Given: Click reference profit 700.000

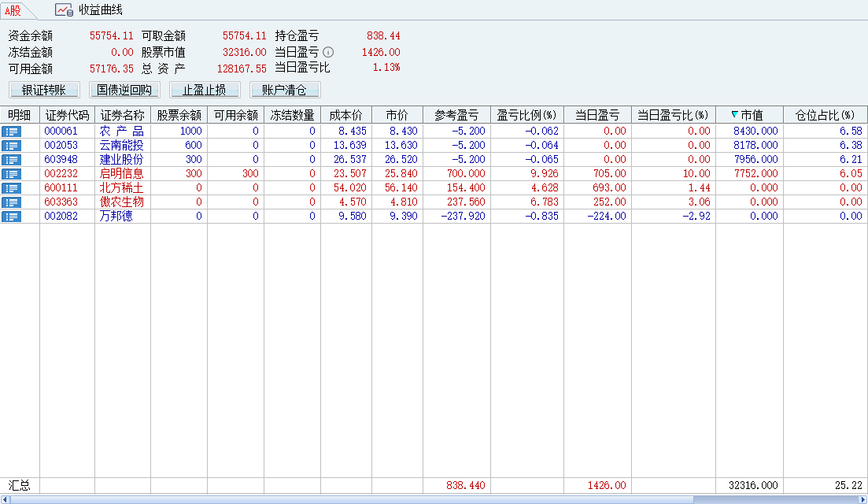Looking at the screenshot, I should point(466,174).
